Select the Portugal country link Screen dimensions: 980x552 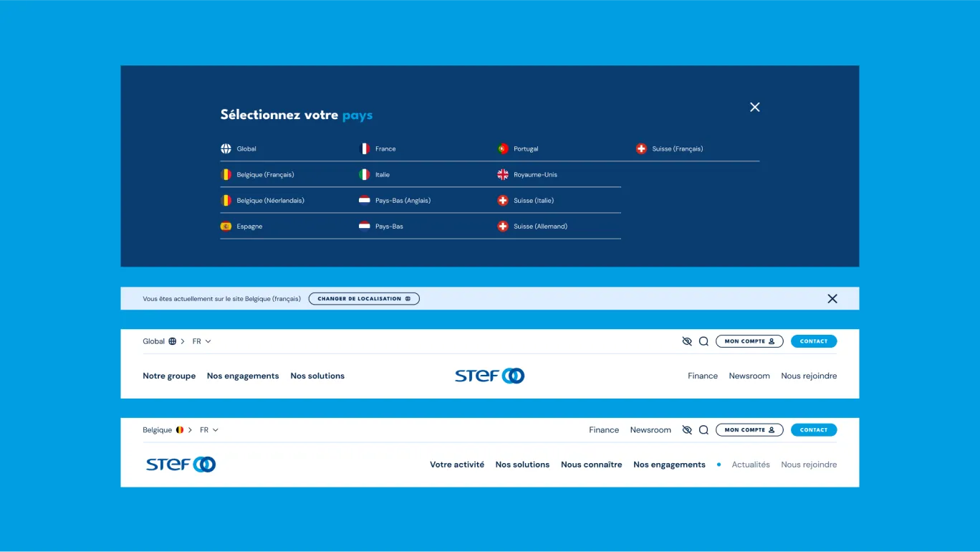point(526,149)
